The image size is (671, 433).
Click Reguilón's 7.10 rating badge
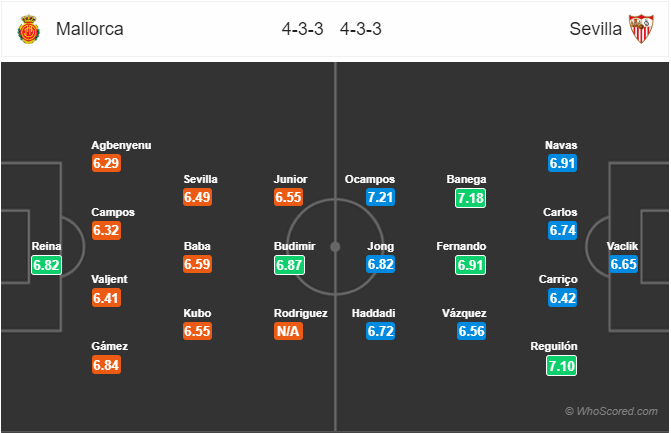pos(561,366)
